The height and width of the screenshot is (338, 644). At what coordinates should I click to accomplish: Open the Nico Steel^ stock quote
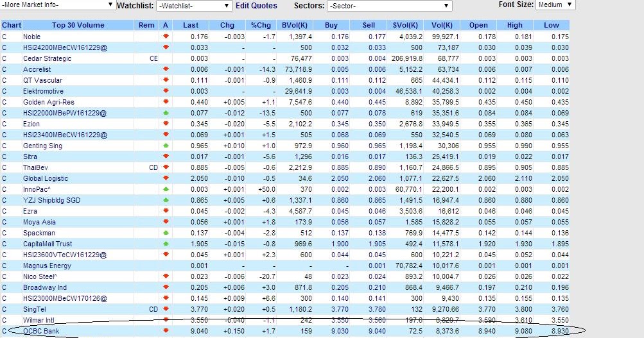[40, 276]
